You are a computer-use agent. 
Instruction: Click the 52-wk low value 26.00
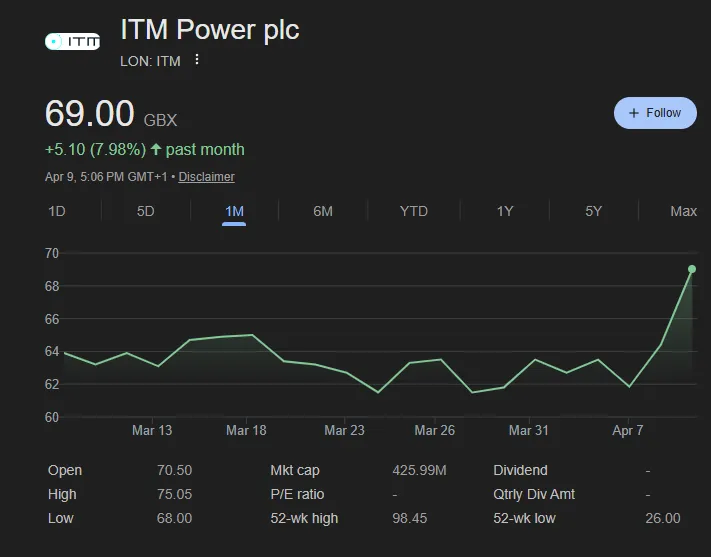[x=663, y=518]
